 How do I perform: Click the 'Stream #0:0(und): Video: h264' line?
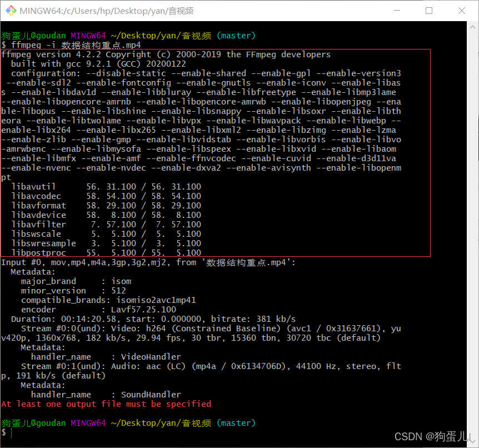[211, 329]
